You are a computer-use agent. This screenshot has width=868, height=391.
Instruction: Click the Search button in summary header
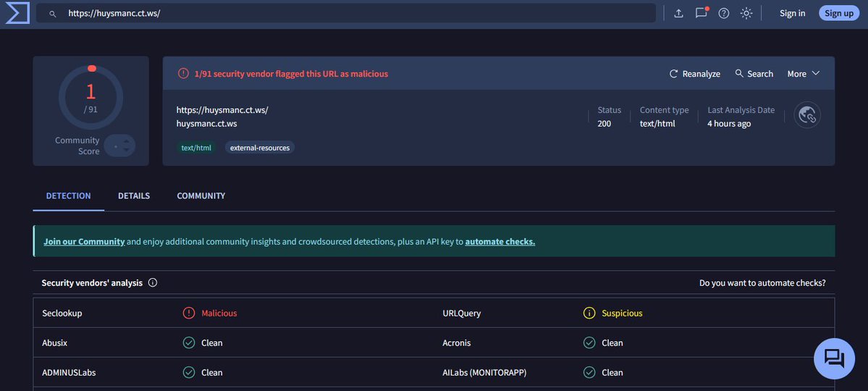coord(754,74)
